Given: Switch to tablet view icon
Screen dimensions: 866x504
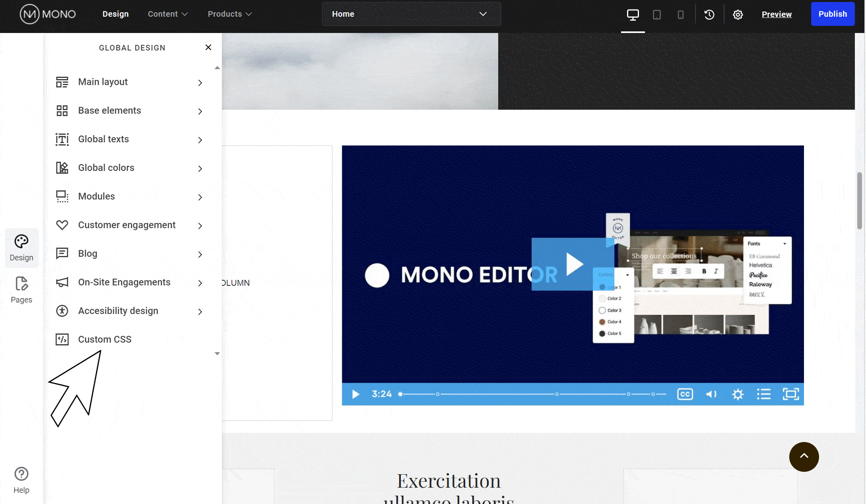Looking at the screenshot, I should click(656, 15).
